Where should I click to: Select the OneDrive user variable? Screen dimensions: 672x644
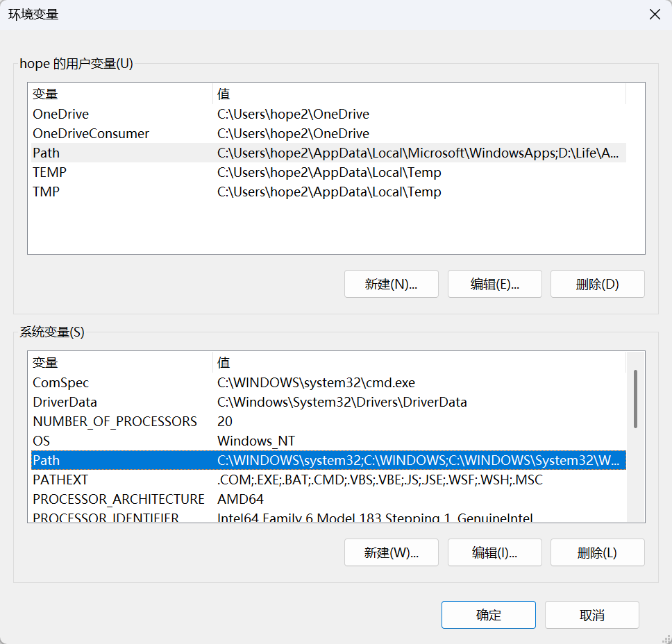pyautogui.click(x=61, y=114)
